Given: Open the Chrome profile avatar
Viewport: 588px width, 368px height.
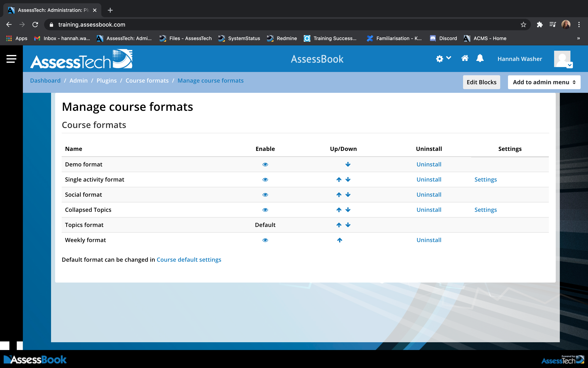Looking at the screenshot, I should 566,25.
